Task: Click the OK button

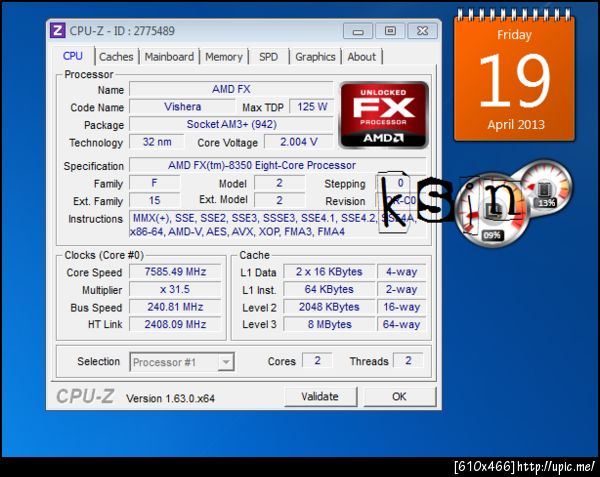Action: 399,397
